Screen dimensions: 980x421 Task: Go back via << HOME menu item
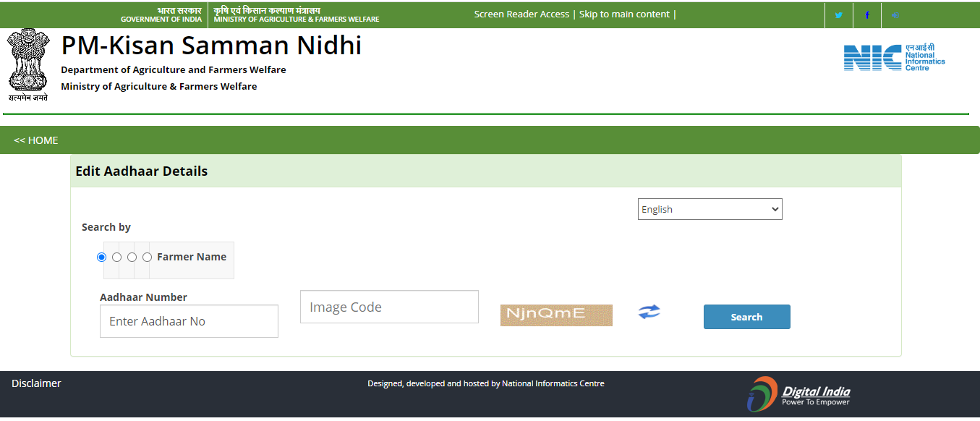(x=36, y=140)
